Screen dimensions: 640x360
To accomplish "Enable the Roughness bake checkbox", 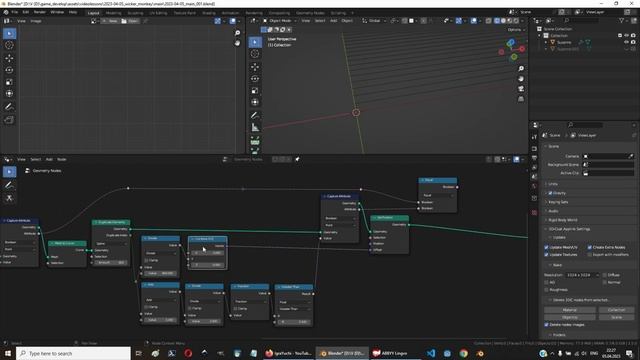I will pyautogui.click(x=546, y=290).
